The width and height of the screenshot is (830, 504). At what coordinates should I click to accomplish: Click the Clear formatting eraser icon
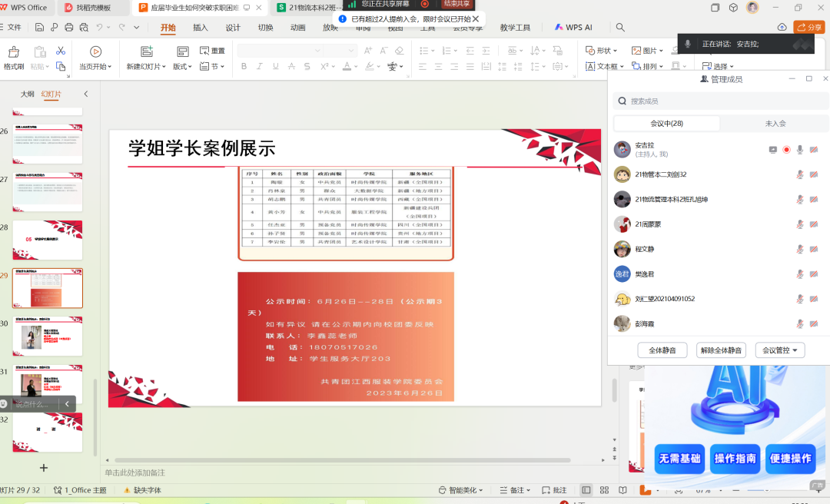pos(400,51)
